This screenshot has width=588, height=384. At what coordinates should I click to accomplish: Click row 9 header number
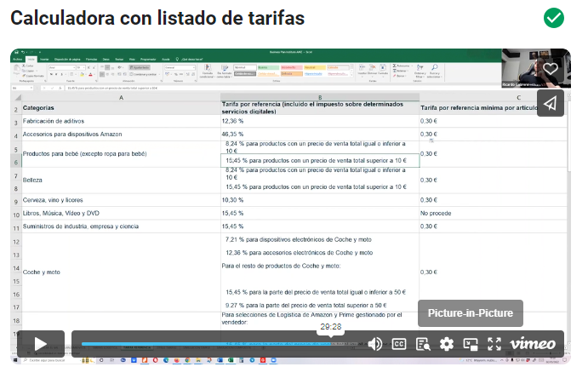[16, 202]
